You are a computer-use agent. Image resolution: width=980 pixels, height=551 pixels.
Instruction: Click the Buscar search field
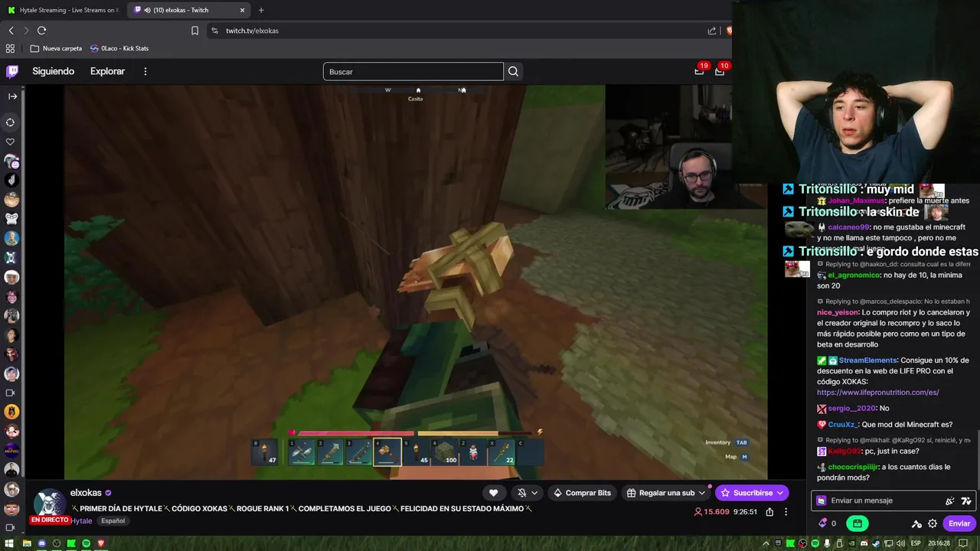pos(413,71)
